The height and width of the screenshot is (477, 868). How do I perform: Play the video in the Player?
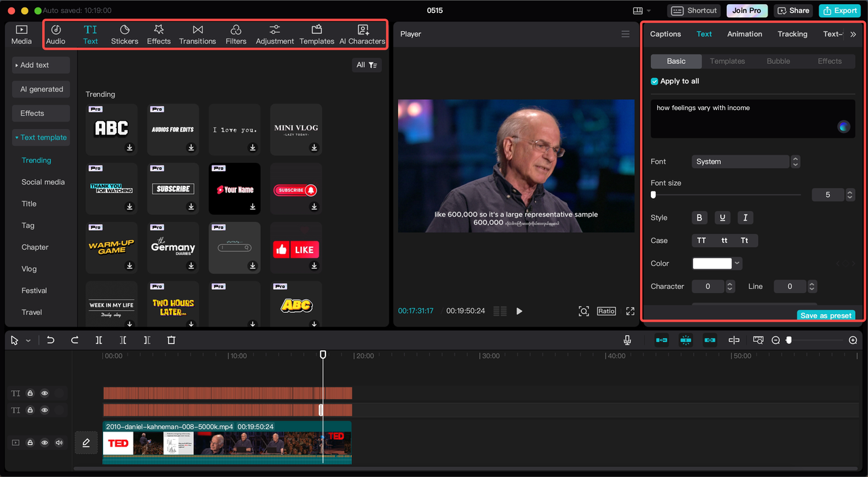(x=519, y=311)
